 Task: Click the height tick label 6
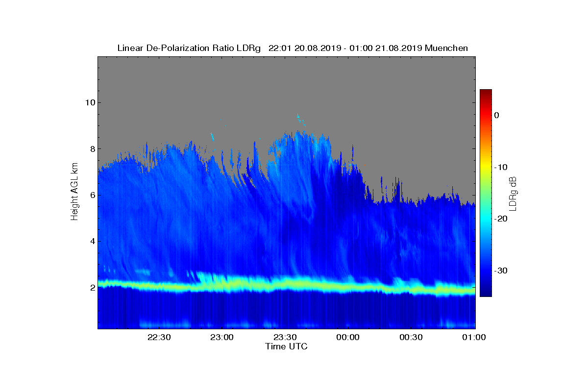92,195
